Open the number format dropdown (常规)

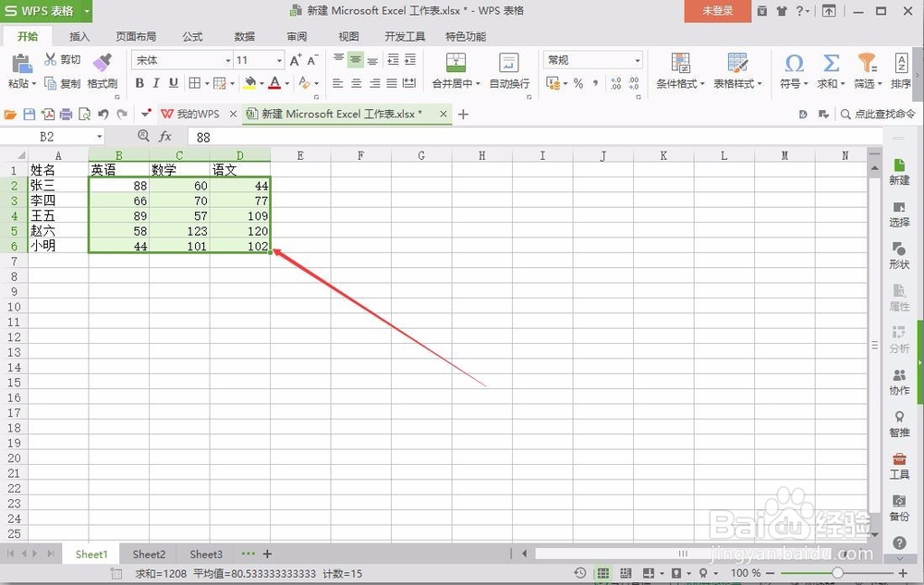pos(638,60)
